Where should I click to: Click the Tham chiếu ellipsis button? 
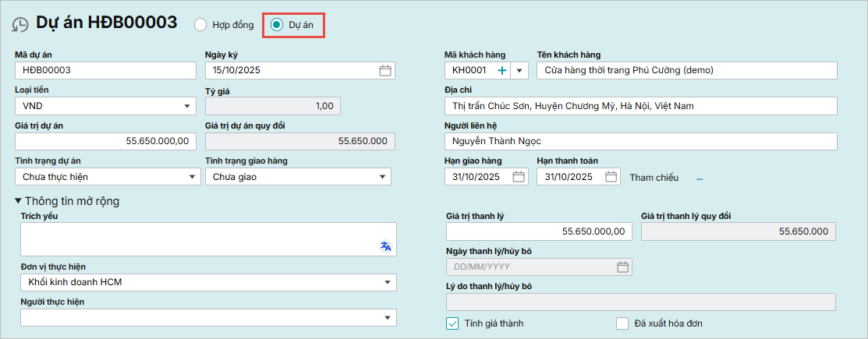(700, 178)
